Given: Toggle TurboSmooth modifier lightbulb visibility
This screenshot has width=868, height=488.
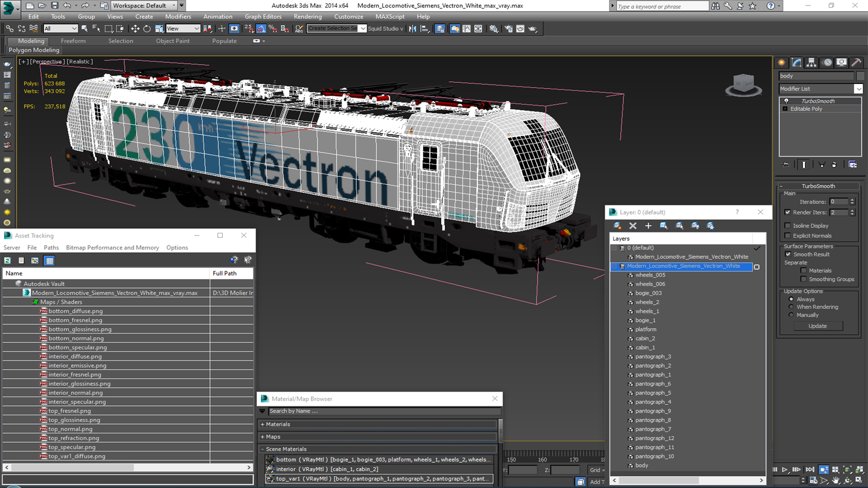Looking at the screenshot, I should (786, 101).
